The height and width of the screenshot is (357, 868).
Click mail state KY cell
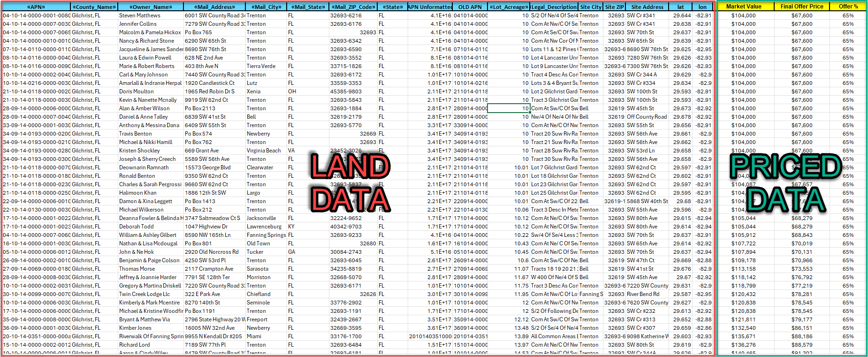click(x=308, y=227)
